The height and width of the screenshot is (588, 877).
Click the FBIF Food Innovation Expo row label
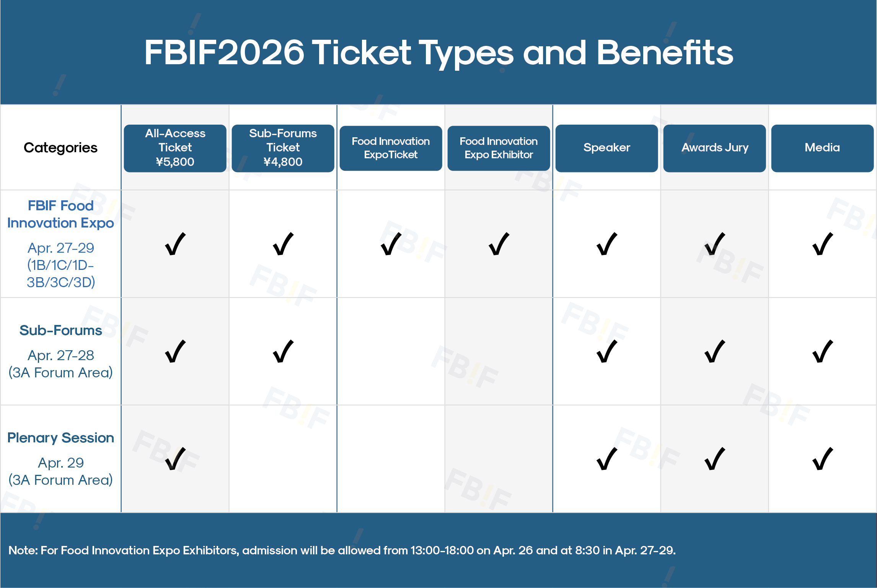(x=60, y=244)
